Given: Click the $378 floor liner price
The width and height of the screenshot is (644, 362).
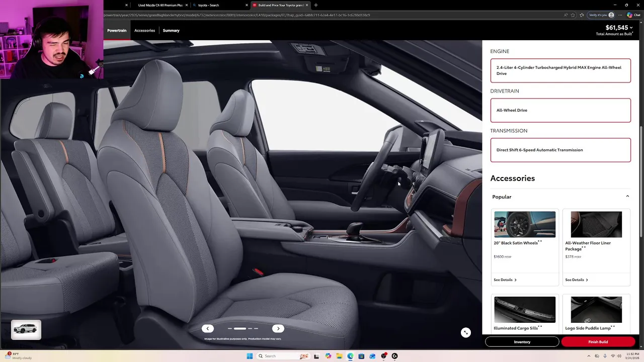Looking at the screenshot, I should coord(573,256).
